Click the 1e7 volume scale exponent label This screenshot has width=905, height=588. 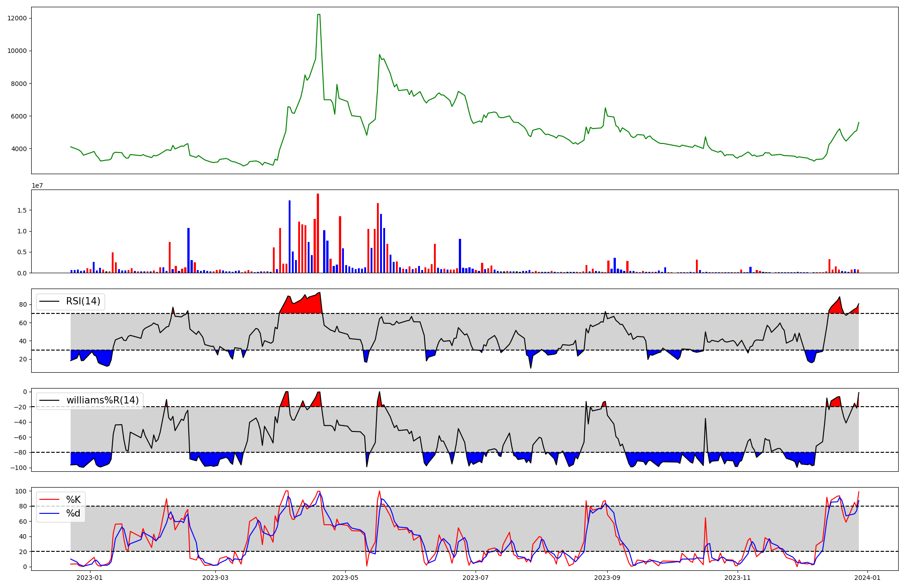point(37,186)
